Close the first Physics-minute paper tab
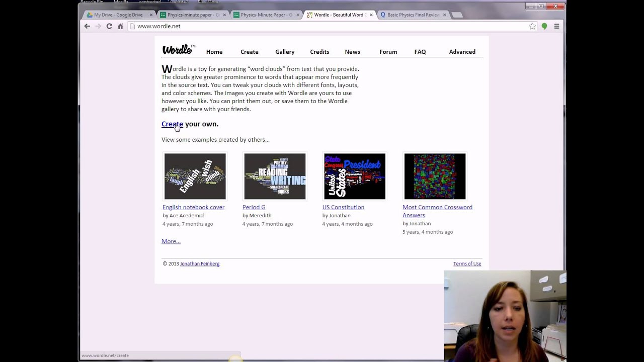The image size is (644, 362). 224,15
